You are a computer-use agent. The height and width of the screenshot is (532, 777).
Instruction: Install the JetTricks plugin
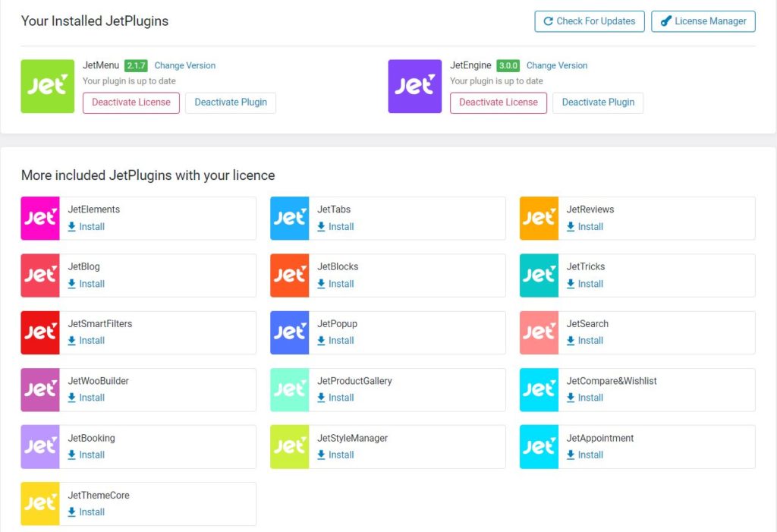pyautogui.click(x=585, y=284)
